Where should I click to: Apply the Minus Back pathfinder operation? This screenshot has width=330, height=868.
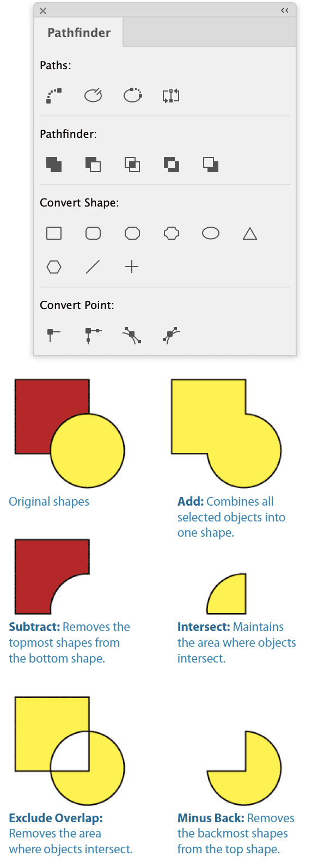pos(211,164)
